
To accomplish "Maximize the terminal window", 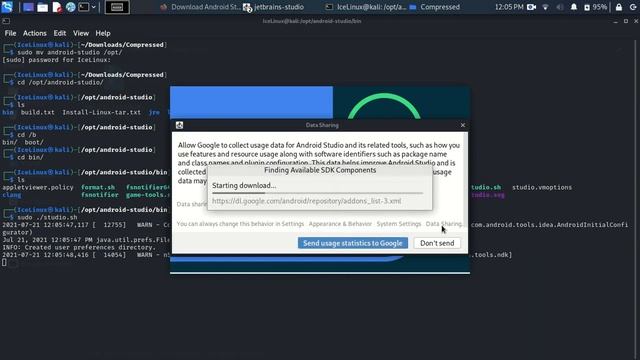I will pyautogui.click(x=626, y=21).
